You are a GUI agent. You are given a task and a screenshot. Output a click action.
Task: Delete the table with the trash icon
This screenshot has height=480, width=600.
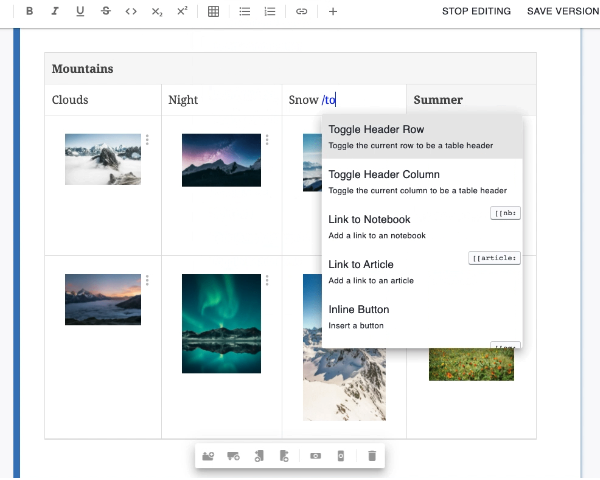pos(372,456)
